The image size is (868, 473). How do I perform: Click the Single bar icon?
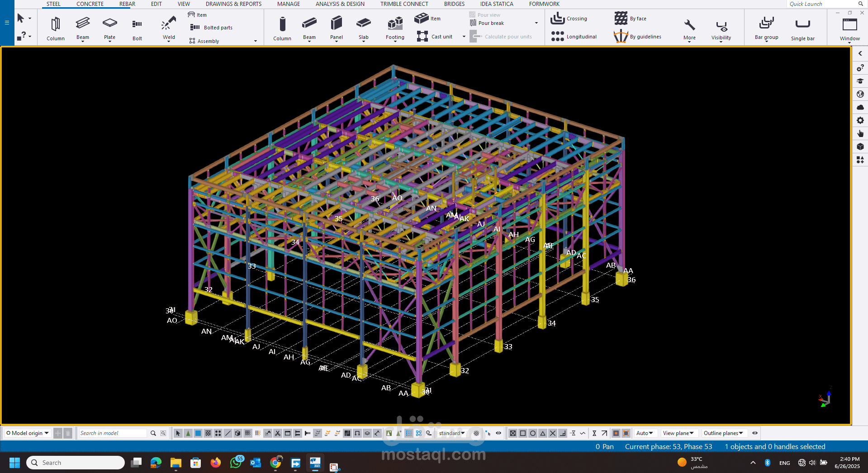coord(802,28)
